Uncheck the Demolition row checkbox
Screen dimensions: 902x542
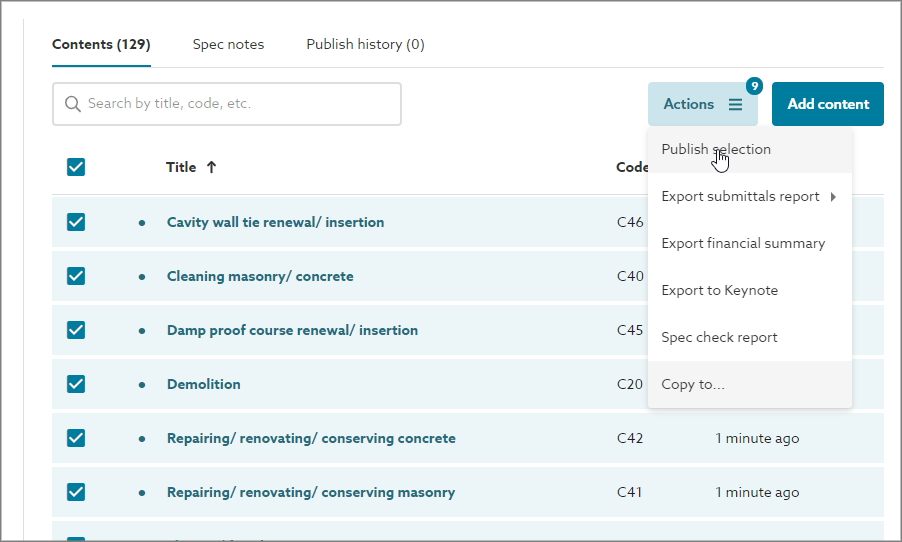(76, 384)
